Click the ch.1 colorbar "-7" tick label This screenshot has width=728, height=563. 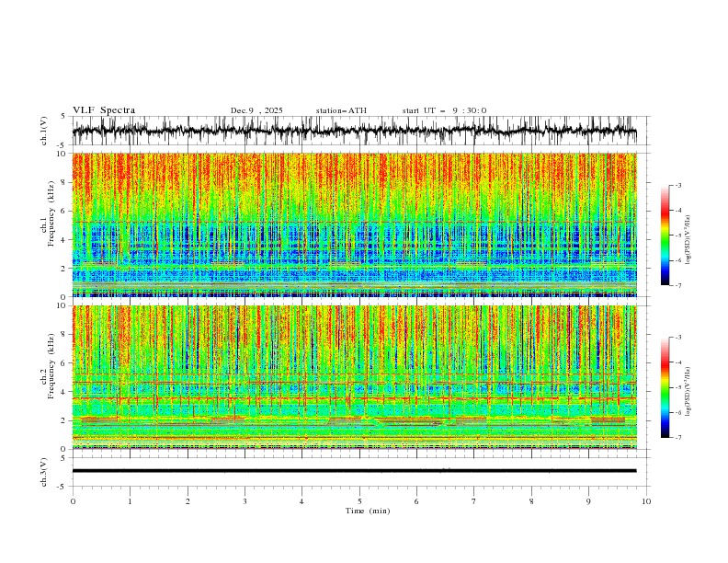click(677, 286)
